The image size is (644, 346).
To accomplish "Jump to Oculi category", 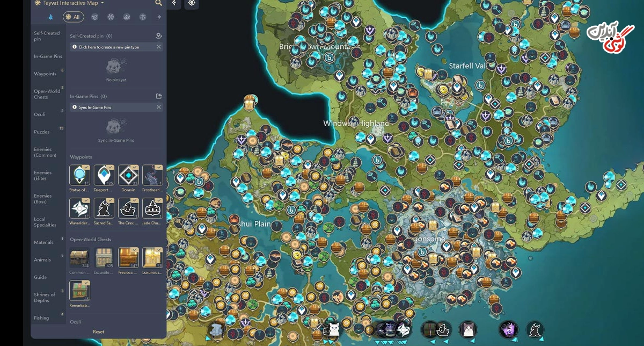I will [x=40, y=114].
